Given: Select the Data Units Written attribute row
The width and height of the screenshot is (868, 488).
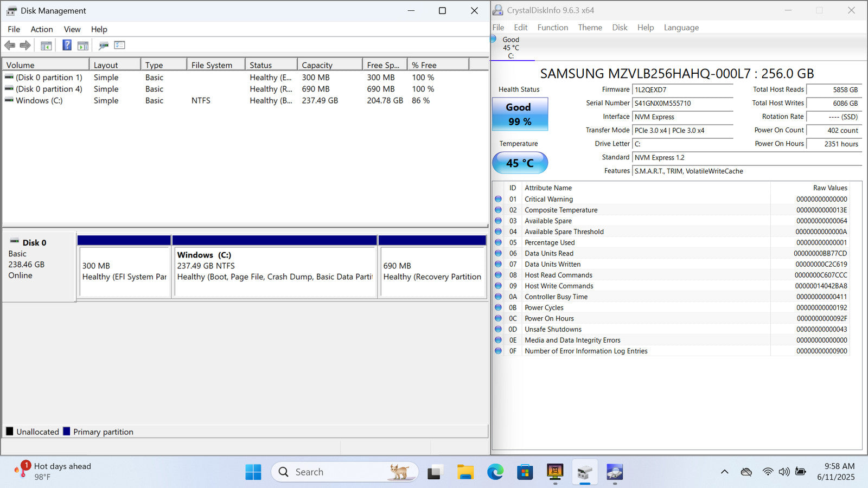Looking at the screenshot, I should coord(671,264).
